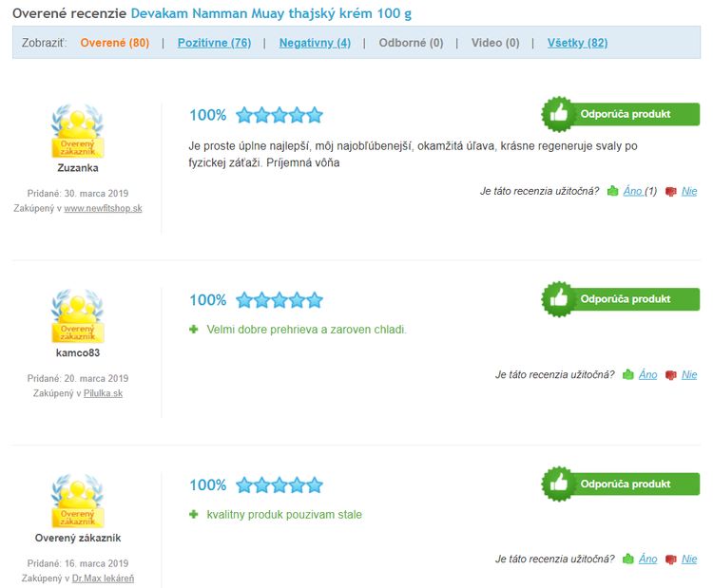Image resolution: width=713 pixels, height=588 pixels.
Task: Click the star rating on 16. marca review
Action: (279, 484)
